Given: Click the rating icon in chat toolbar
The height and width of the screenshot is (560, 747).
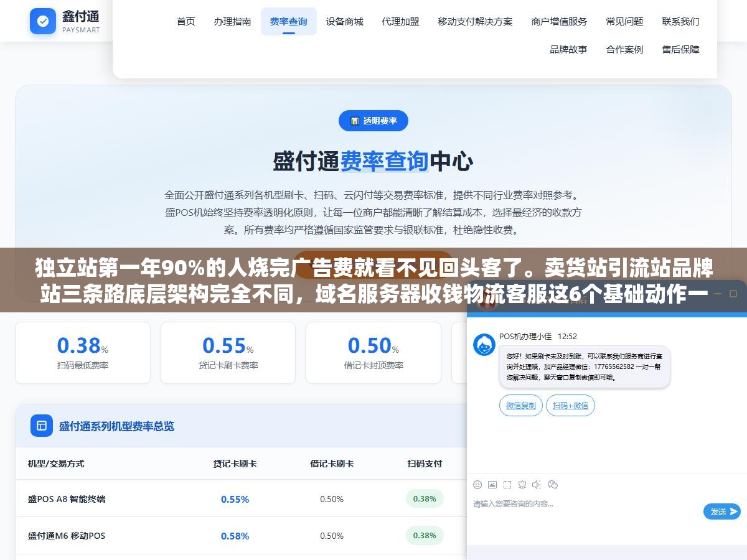Looking at the screenshot, I should [522, 484].
